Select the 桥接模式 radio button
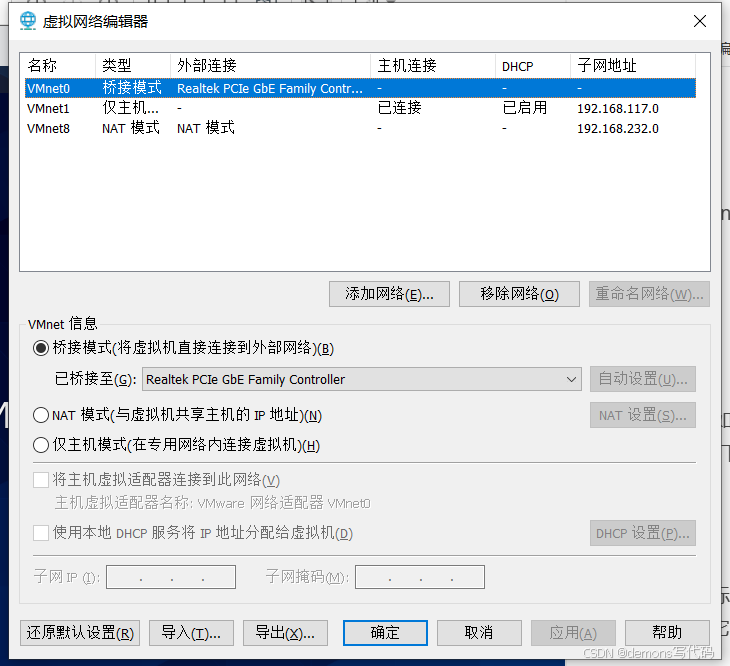This screenshot has height=666, width=730. (41, 348)
